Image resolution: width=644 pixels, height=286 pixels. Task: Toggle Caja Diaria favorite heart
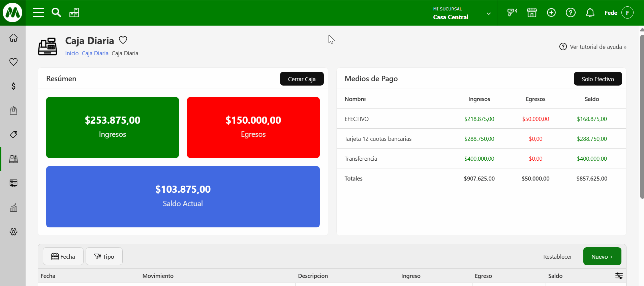click(123, 40)
